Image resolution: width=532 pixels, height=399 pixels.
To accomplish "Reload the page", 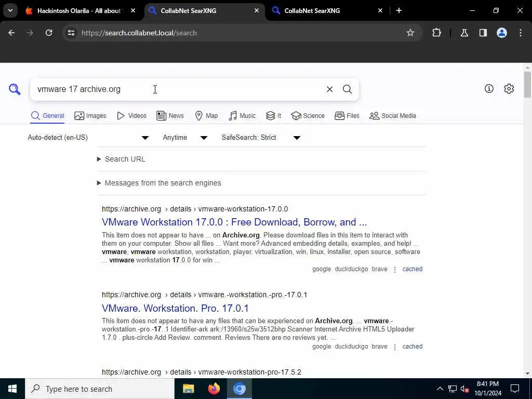I will (49, 33).
